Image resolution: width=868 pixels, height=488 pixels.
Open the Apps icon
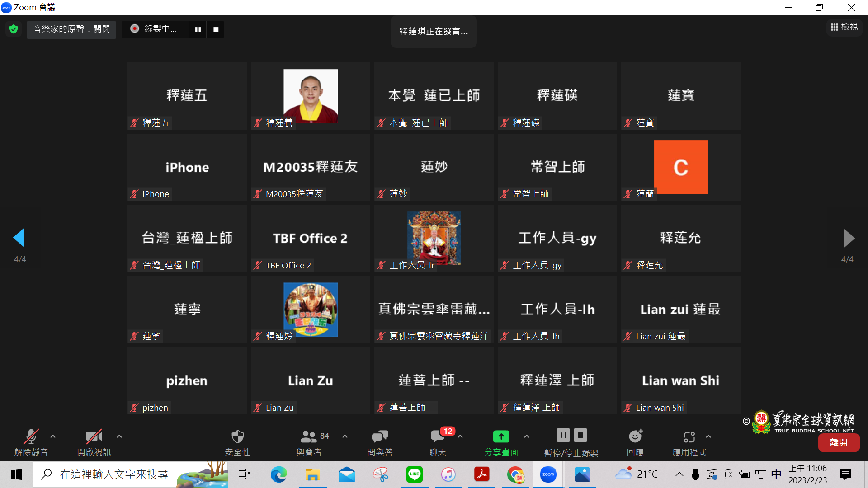point(689,436)
